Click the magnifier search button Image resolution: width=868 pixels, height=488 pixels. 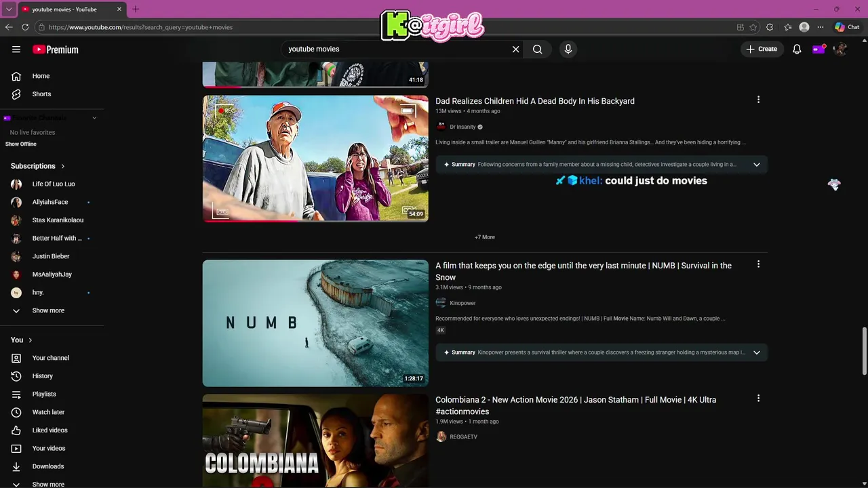[537, 49]
